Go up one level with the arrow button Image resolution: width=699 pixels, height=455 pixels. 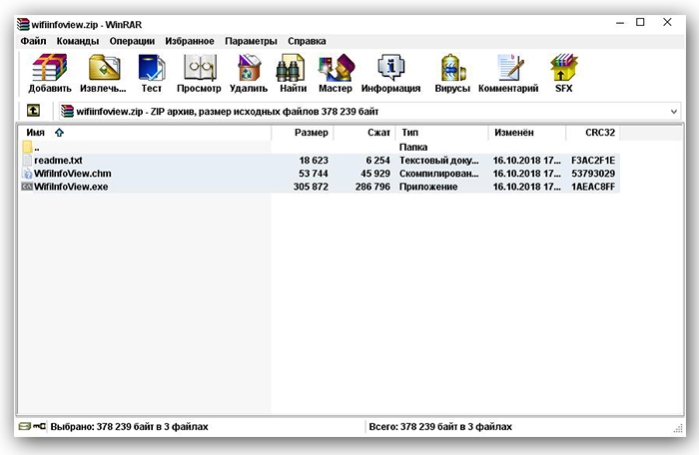click(33, 111)
